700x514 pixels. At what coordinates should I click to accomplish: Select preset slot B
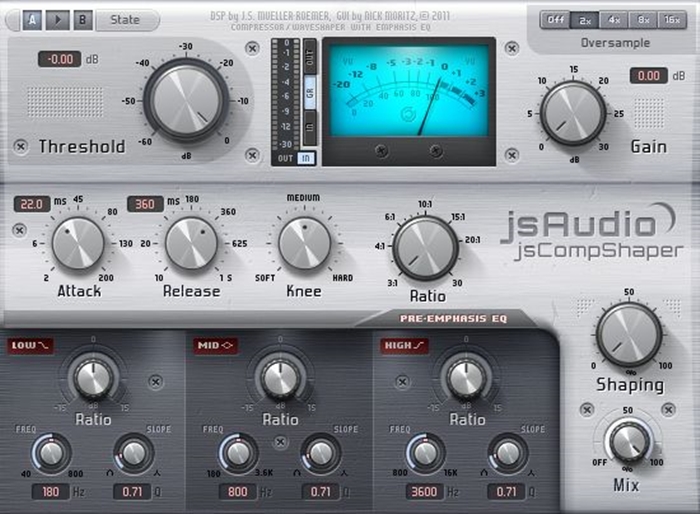coord(83,20)
